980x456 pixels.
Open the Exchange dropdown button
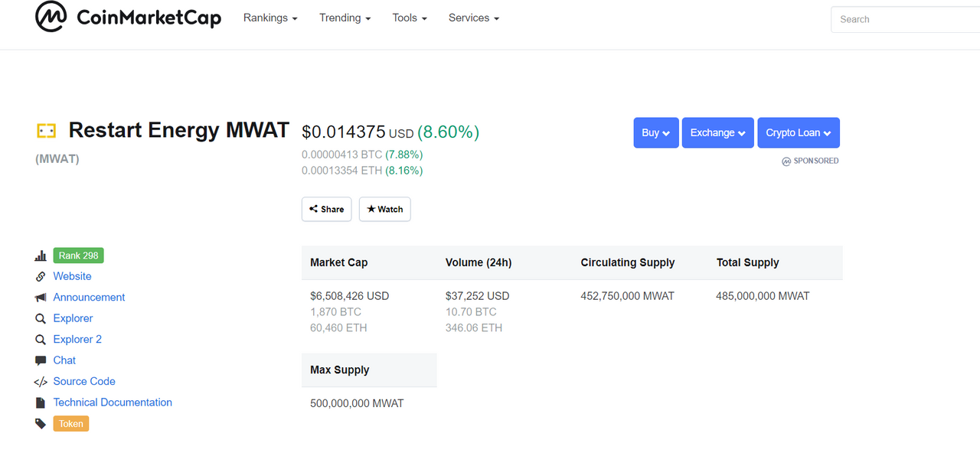click(x=718, y=132)
